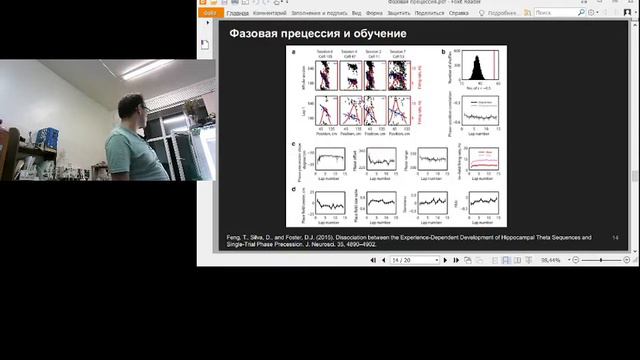Click the zoom slider handle
Screen dimensions: 640x360
(x=601, y=260)
